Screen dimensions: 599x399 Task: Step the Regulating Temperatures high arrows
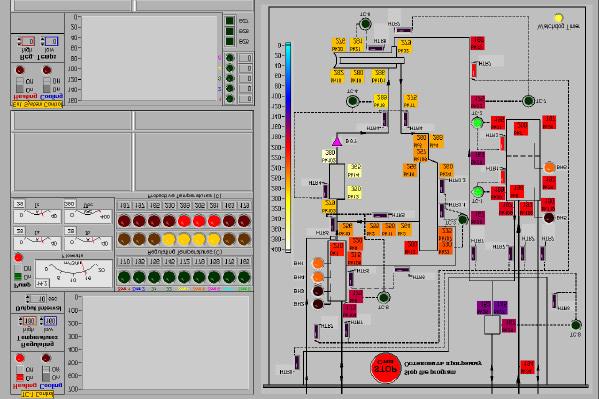pos(21,321)
